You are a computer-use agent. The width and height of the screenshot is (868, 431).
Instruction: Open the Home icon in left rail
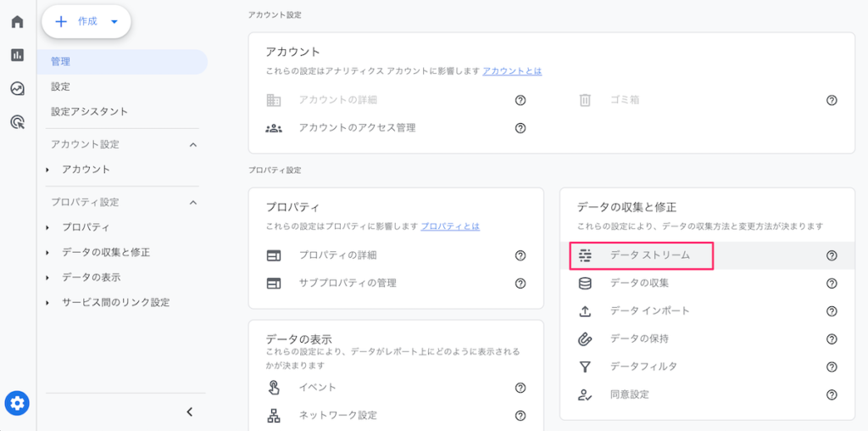pos(17,22)
